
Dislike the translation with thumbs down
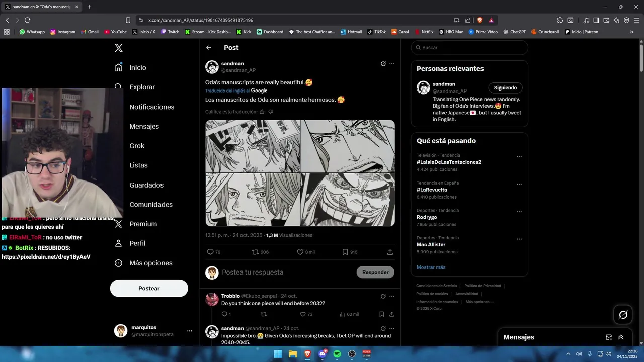(271, 112)
